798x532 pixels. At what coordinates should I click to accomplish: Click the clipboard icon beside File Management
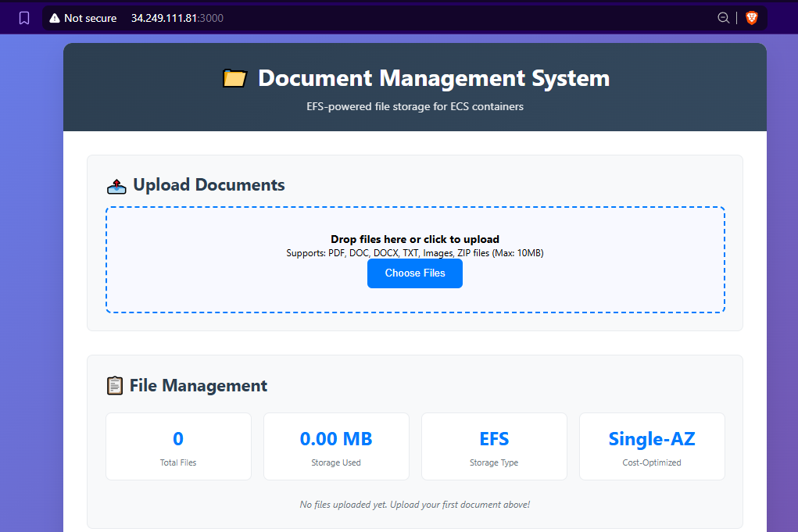click(115, 385)
